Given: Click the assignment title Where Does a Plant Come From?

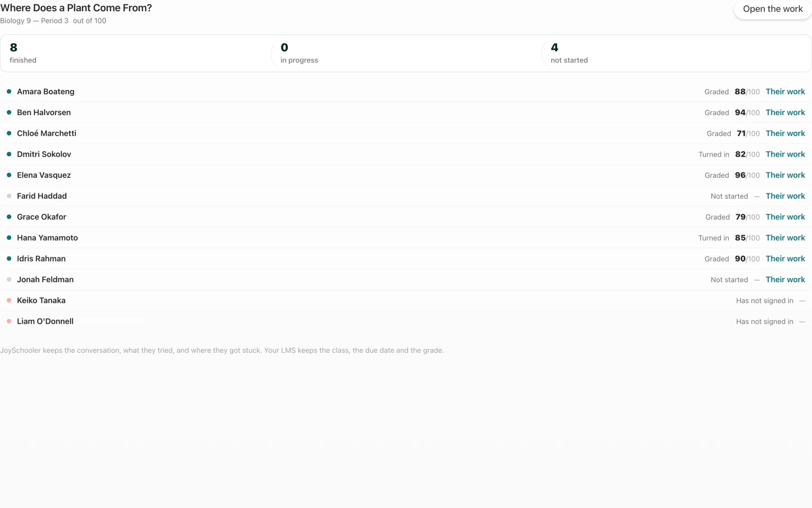Looking at the screenshot, I should 76,8.
